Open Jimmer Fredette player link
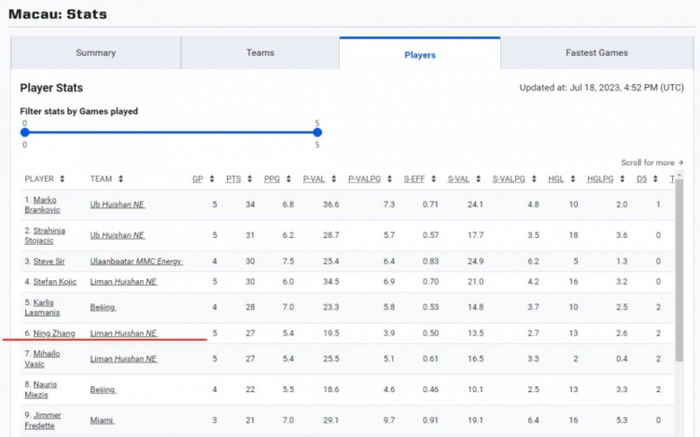This screenshot has width=700, height=437. pos(42,420)
